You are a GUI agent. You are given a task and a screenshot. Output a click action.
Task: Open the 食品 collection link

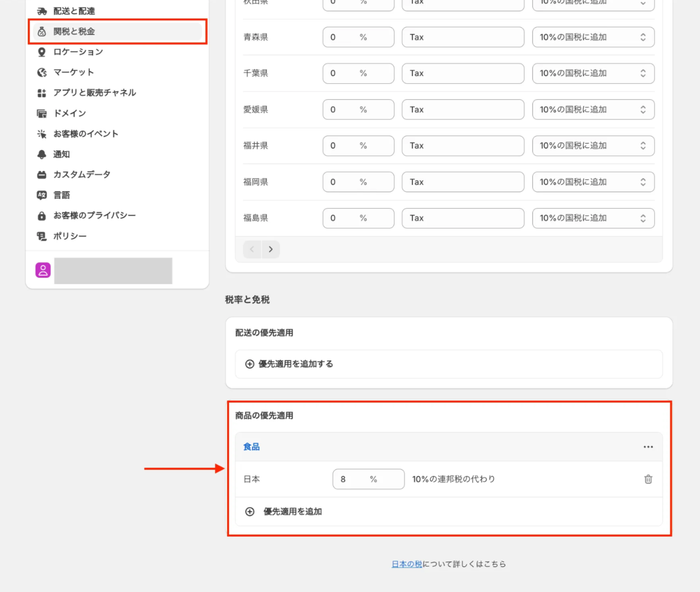click(x=252, y=447)
